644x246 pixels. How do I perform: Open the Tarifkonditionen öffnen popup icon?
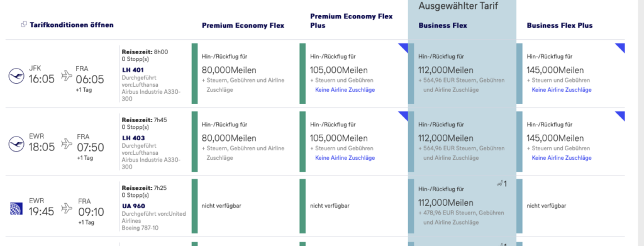coord(24,25)
